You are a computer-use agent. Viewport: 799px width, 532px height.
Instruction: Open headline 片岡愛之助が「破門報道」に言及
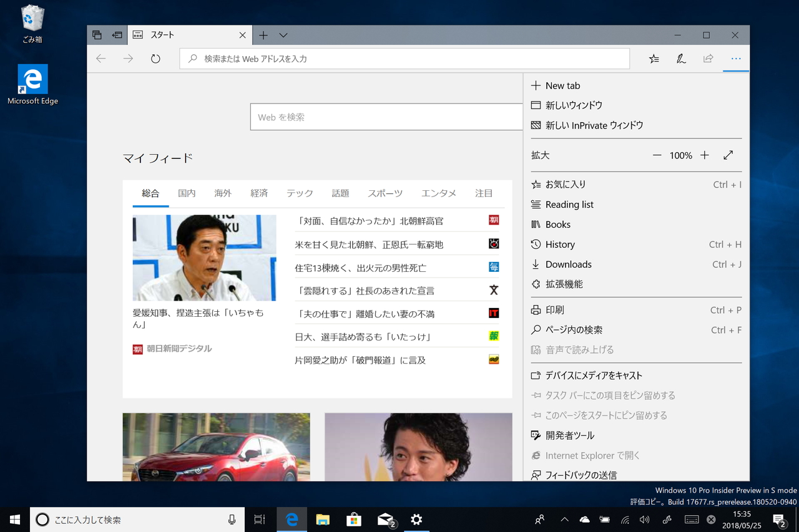click(x=360, y=360)
